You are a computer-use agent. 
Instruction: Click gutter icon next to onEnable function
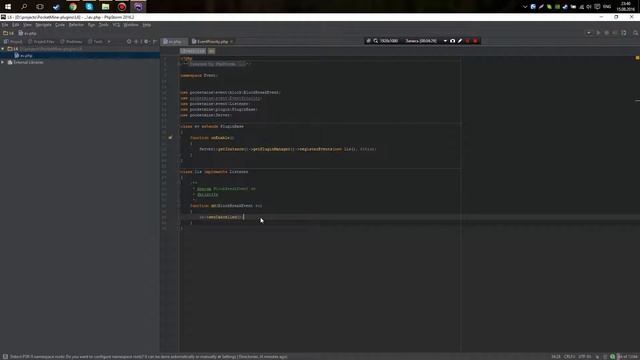click(170, 138)
